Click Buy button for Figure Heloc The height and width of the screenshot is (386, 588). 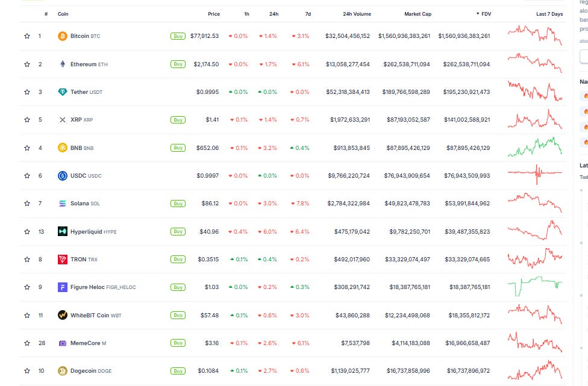coord(178,287)
